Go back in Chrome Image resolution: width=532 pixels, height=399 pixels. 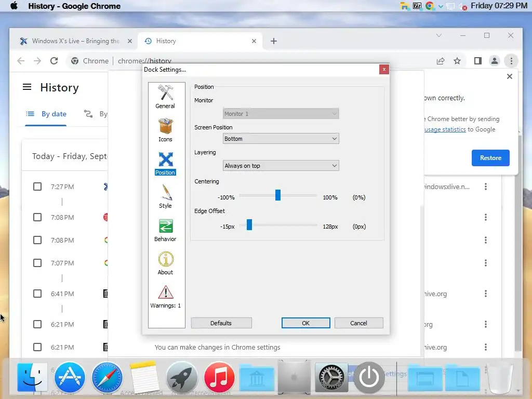pyautogui.click(x=21, y=61)
